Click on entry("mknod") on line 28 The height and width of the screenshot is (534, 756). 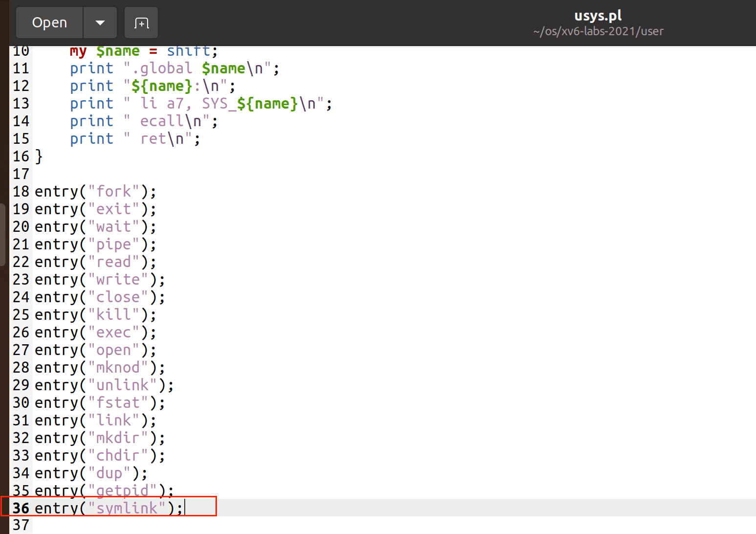pos(100,367)
